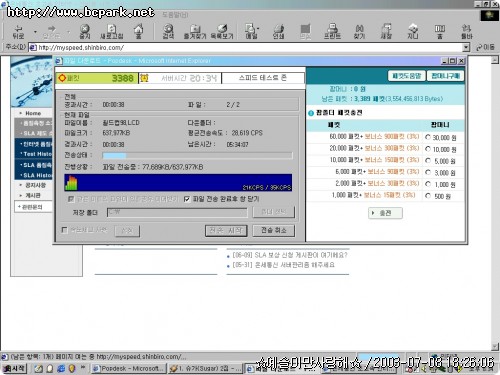Select the 500 원 radio option

428,196
